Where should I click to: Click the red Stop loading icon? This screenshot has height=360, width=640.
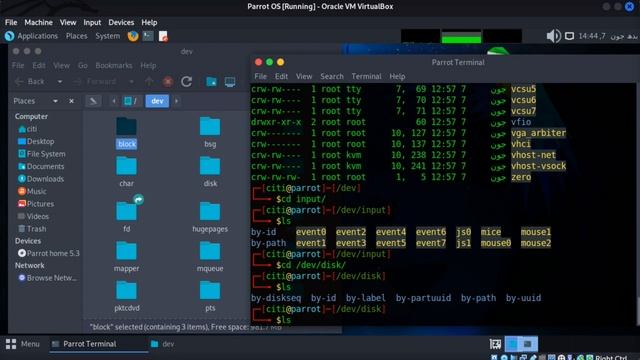tap(168, 82)
